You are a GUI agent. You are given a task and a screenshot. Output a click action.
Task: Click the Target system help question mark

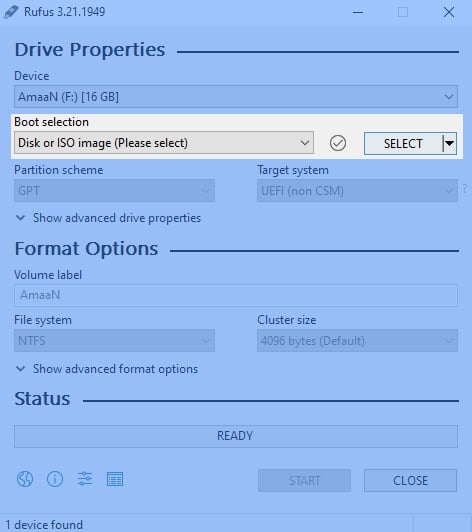tap(465, 189)
